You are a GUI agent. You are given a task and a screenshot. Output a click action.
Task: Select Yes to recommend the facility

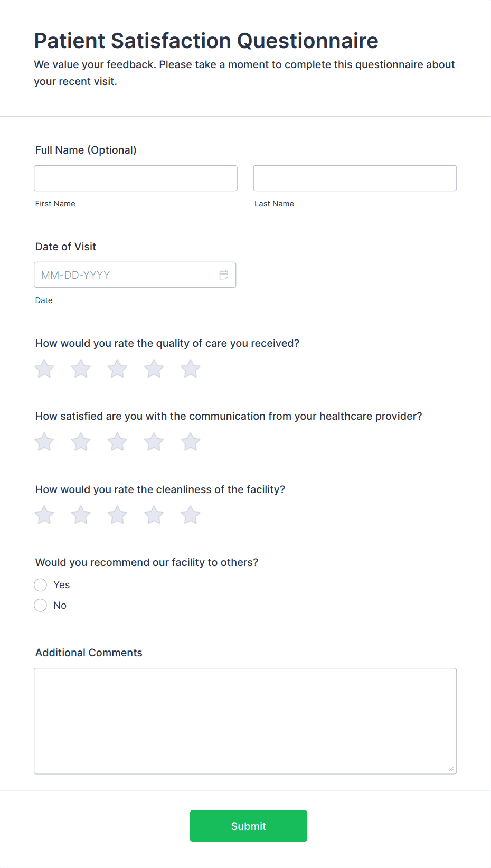[40, 584]
